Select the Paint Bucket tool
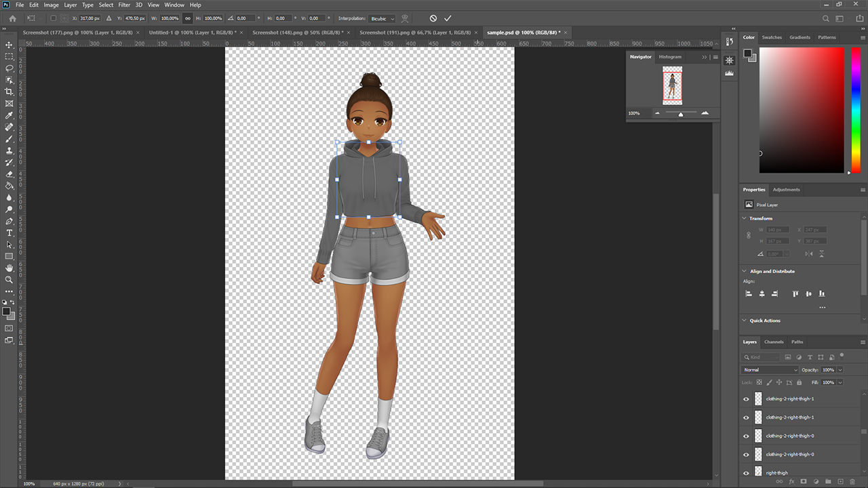Image resolution: width=868 pixels, height=488 pixels. pos(9,186)
